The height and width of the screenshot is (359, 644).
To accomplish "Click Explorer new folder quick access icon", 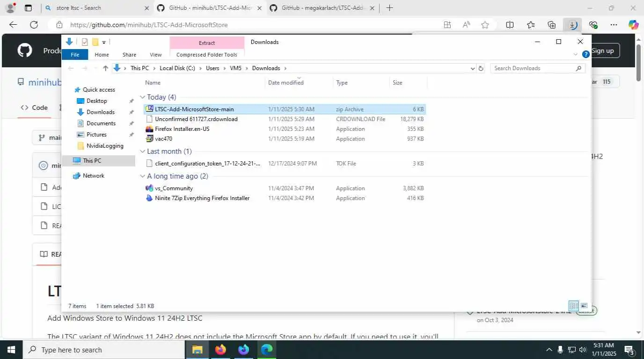I will coord(95,42).
